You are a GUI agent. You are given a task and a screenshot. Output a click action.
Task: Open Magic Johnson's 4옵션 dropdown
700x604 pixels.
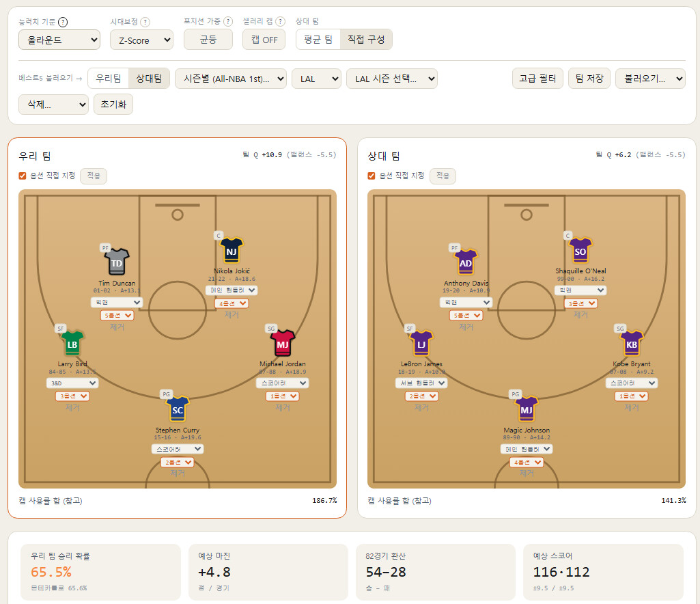tap(527, 462)
